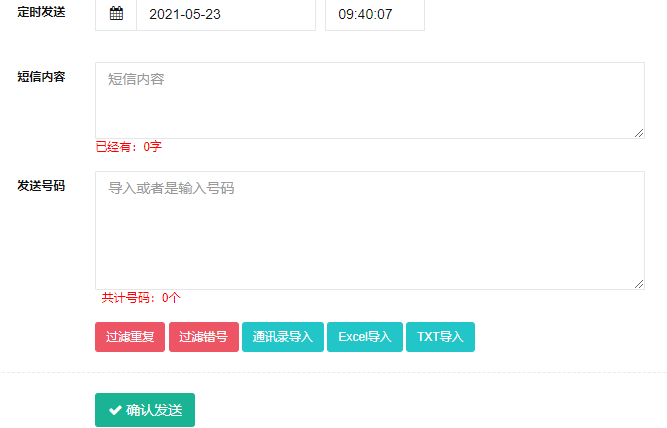Click the 发送号码 label

click(41, 186)
